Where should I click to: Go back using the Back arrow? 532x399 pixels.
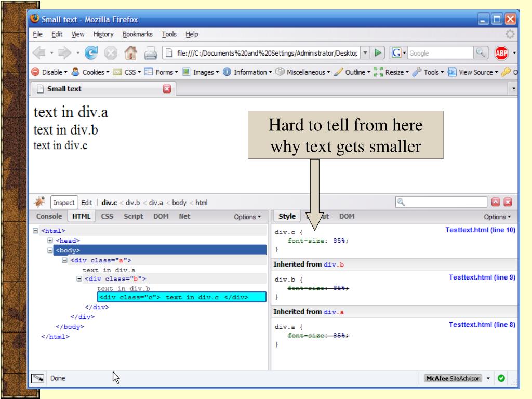pyautogui.click(x=39, y=53)
